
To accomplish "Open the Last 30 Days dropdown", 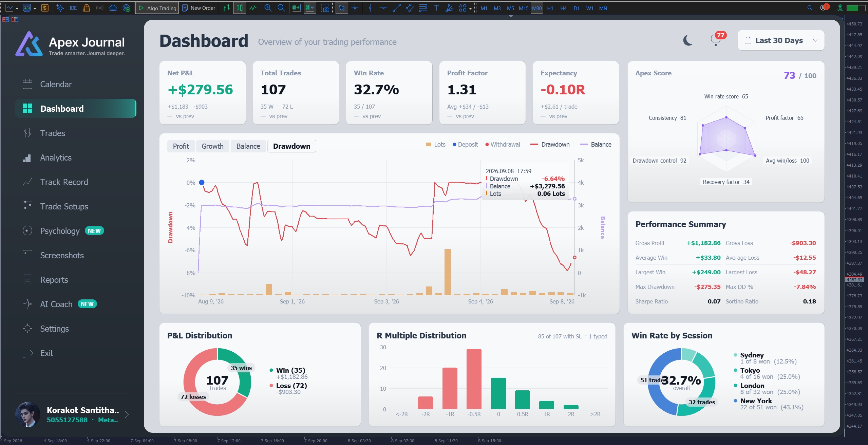I will 781,40.
